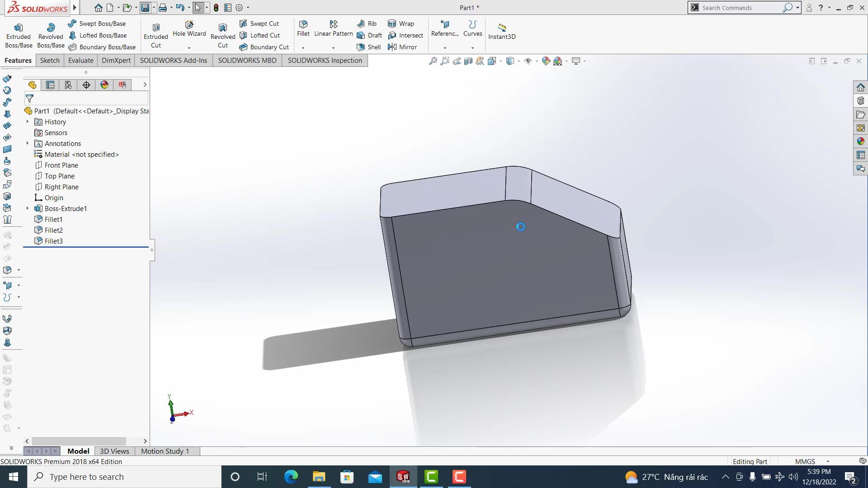
Task: Click the Search Commands field
Action: pyautogui.click(x=741, y=8)
